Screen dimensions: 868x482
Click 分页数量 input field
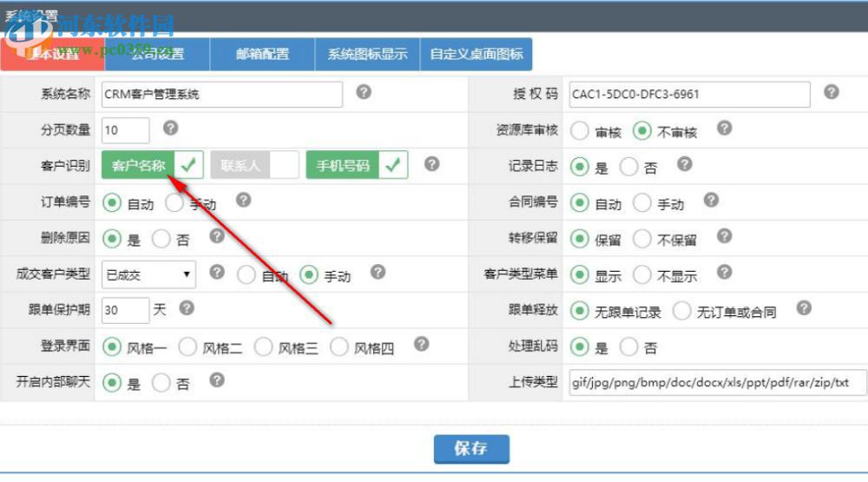click(x=126, y=130)
